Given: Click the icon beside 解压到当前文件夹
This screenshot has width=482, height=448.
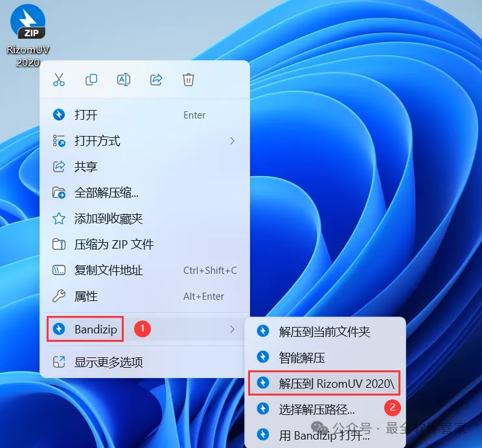Looking at the screenshot, I should 263,331.
